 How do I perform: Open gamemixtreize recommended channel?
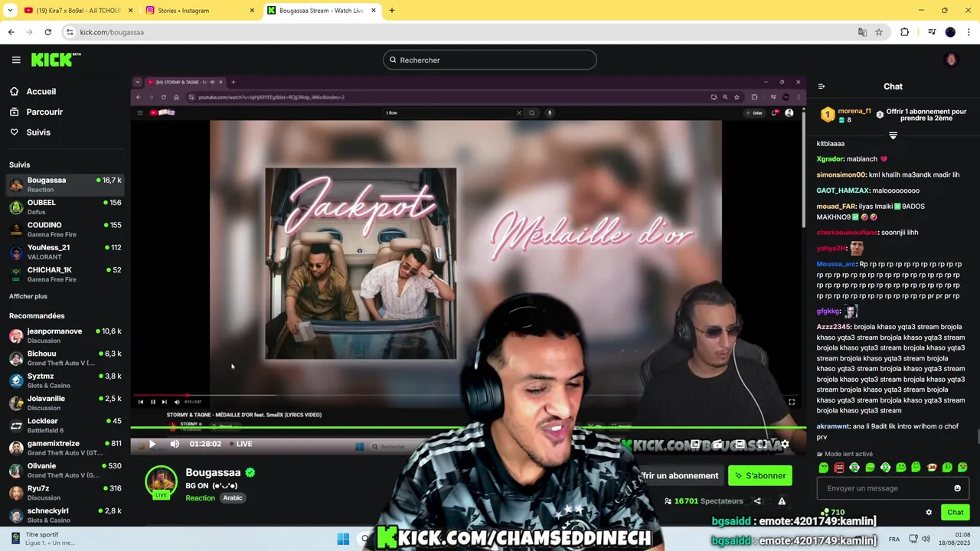[65, 448]
